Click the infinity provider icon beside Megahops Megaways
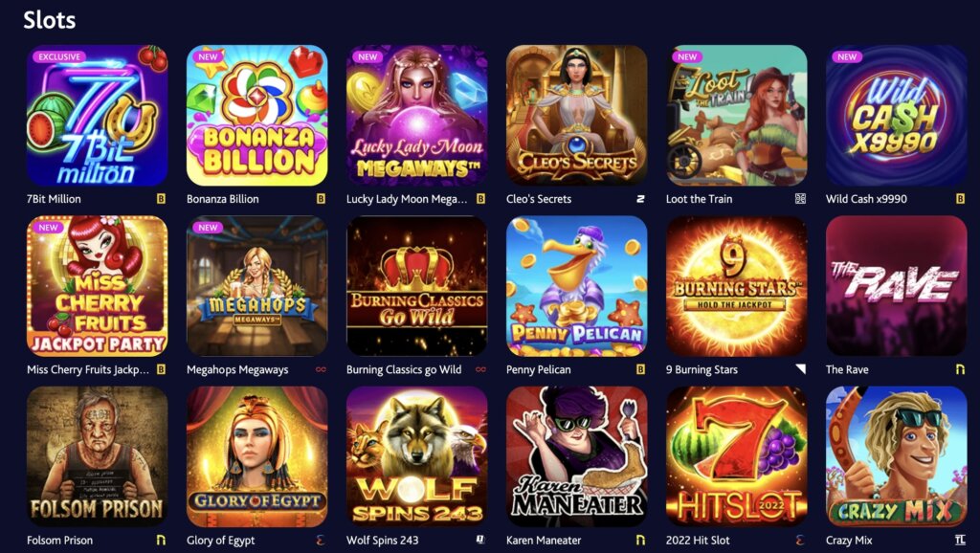The height and width of the screenshot is (553, 980). [x=321, y=369]
